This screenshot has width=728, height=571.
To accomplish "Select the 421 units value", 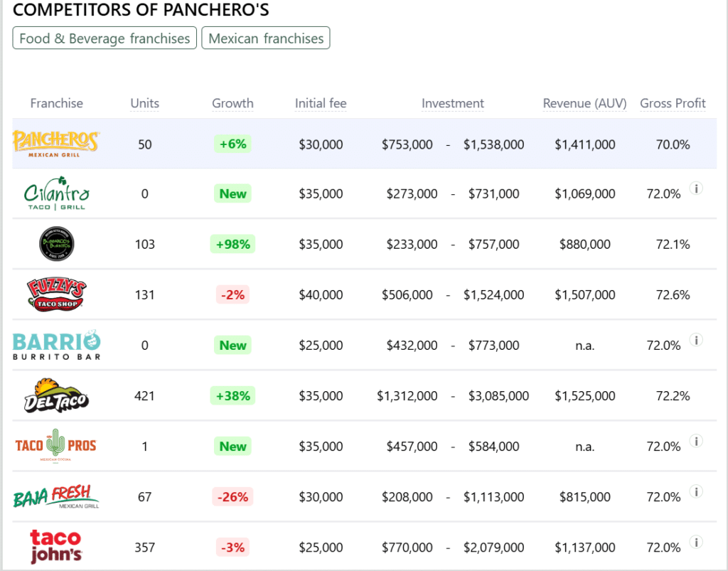I will (144, 396).
